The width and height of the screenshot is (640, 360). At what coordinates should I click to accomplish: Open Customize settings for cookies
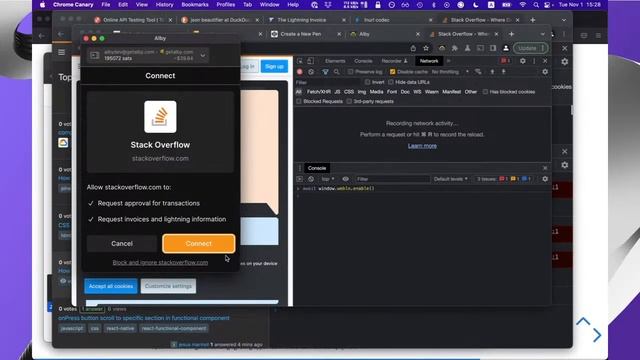tap(168, 286)
